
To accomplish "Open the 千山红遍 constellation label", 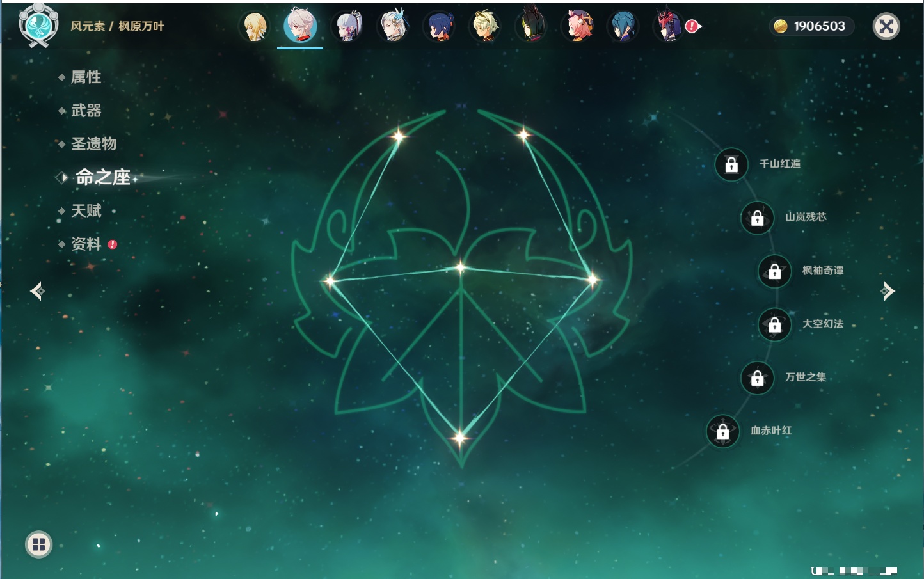I will (779, 164).
